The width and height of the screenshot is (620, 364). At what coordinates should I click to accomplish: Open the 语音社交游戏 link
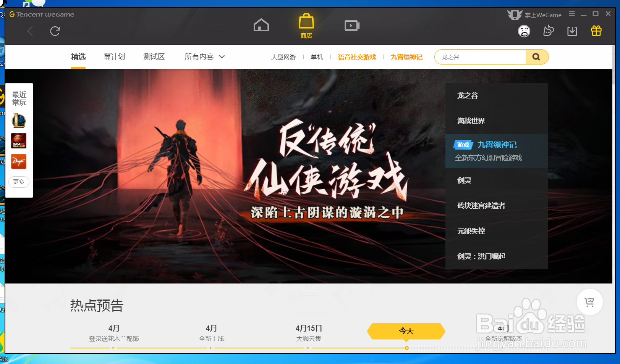tap(357, 57)
